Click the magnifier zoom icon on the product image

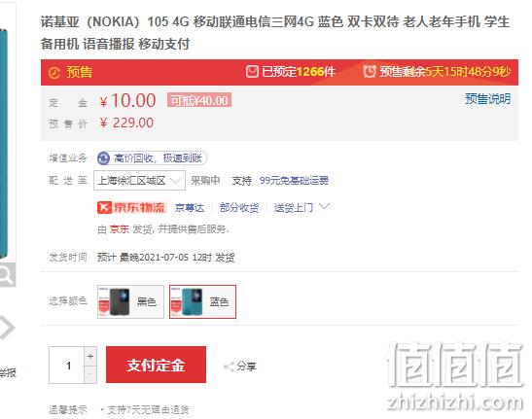click(x=7, y=274)
